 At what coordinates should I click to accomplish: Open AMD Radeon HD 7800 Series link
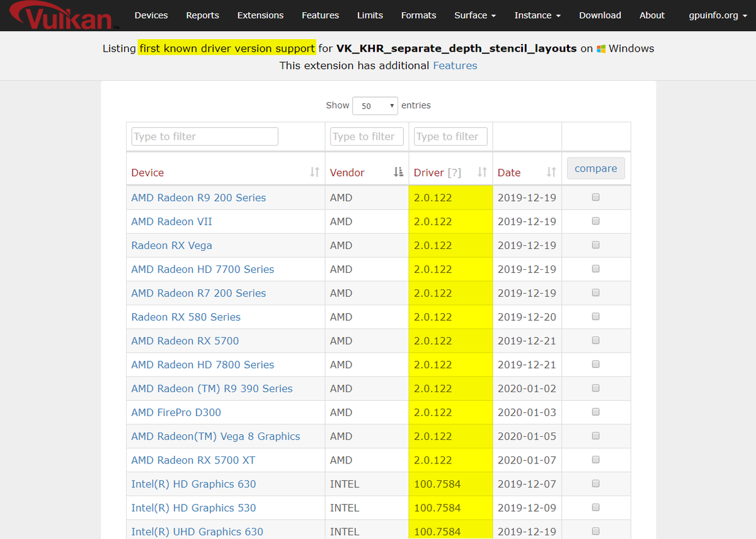coord(203,364)
